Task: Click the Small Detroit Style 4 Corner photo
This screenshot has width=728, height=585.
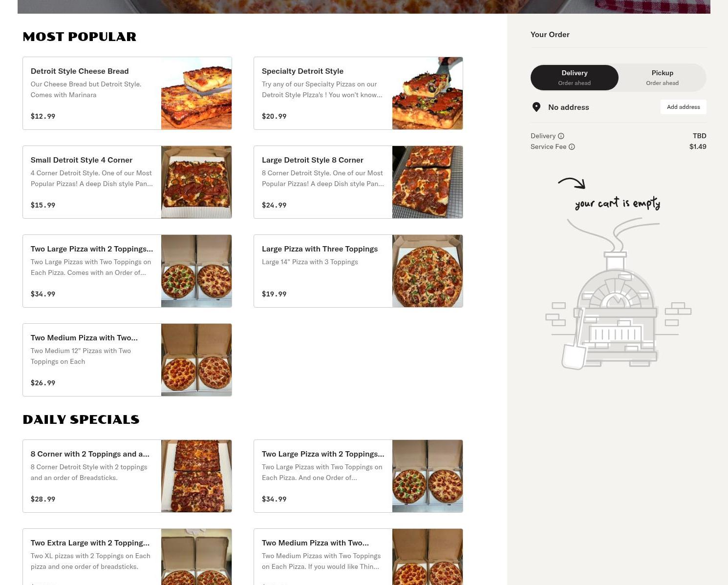Action: pyautogui.click(x=196, y=182)
